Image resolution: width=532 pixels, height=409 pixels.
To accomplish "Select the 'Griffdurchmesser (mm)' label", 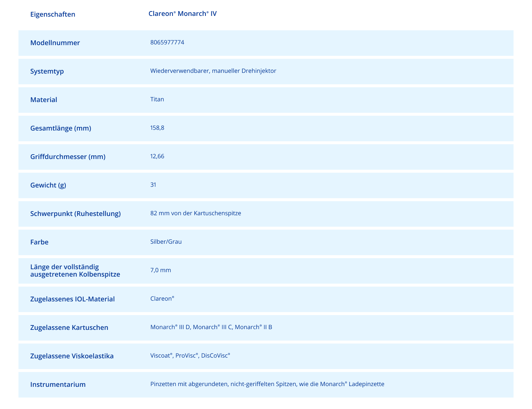I will (x=68, y=157).
